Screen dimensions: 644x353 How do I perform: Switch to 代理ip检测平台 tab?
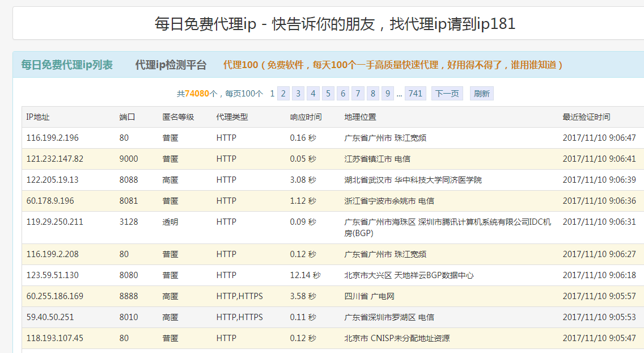point(171,65)
